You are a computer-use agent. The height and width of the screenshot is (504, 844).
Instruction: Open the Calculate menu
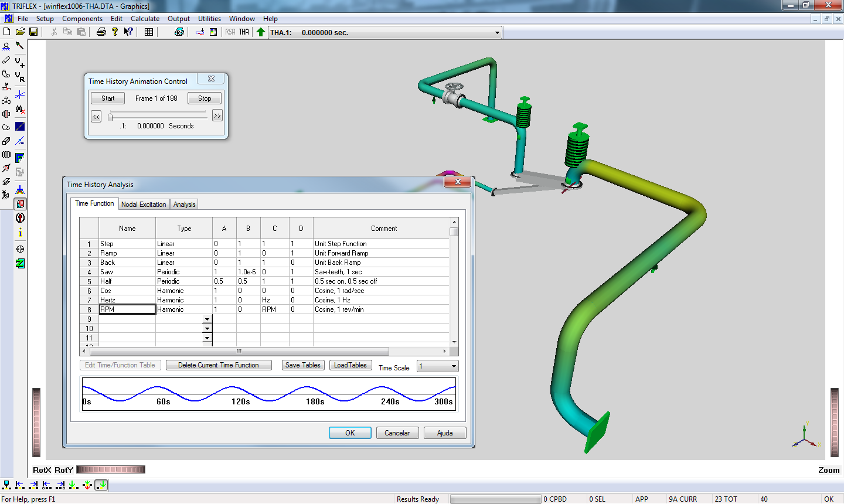point(145,19)
